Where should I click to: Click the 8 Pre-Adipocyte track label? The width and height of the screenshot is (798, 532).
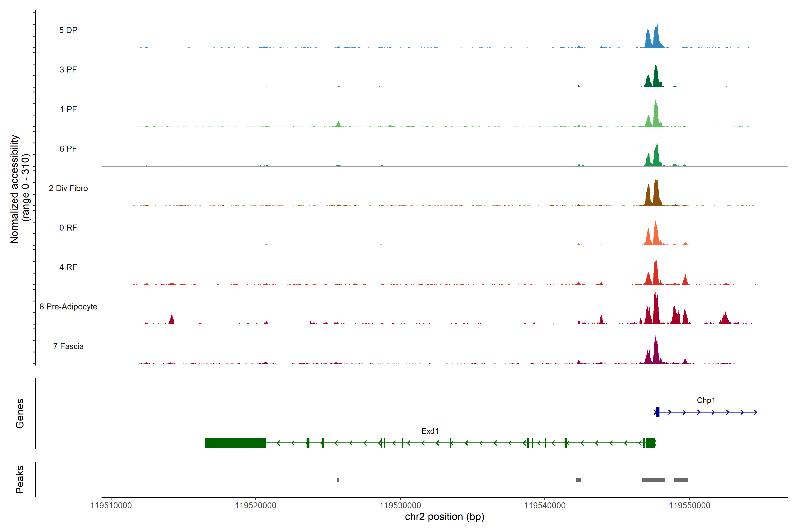click(68, 307)
